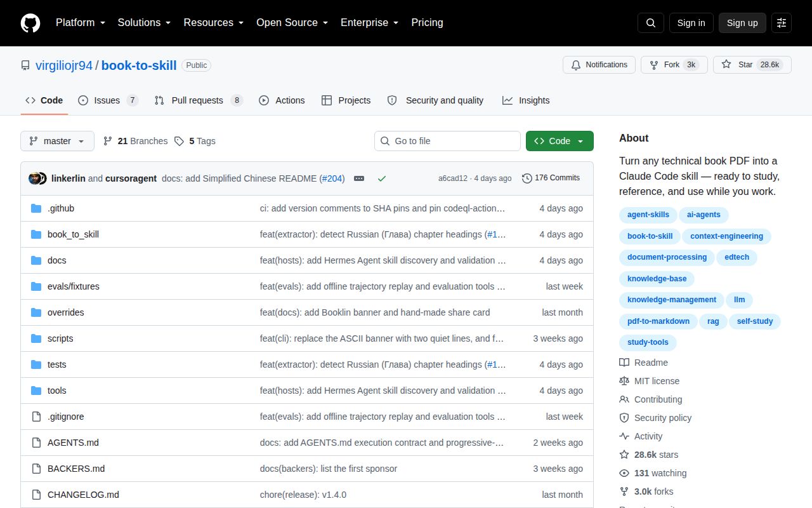The width and height of the screenshot is (812, 508).
Task: Open the virgiliojr94 owner link
Action: [x=64, y=65]
